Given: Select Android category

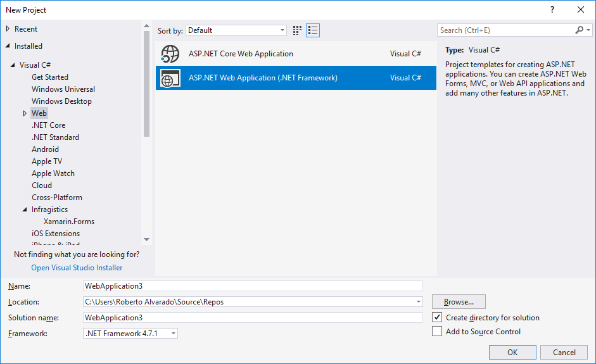Looking at the screenshot, I should [45, 149].
